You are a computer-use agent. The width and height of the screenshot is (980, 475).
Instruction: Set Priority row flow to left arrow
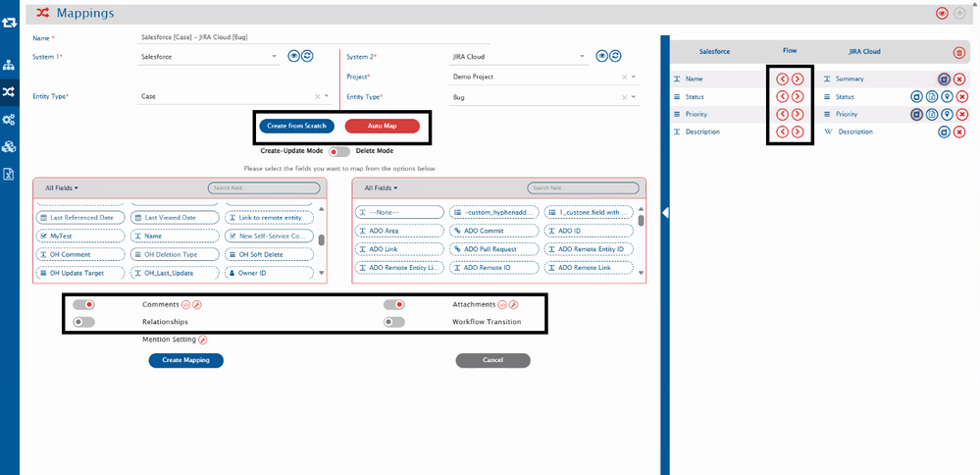click(x=782, y=114)
